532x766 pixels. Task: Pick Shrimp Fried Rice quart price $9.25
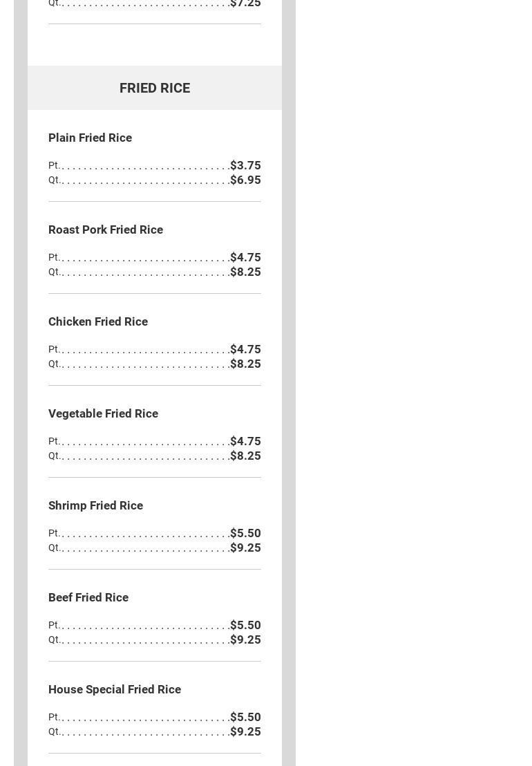[245, 548]
